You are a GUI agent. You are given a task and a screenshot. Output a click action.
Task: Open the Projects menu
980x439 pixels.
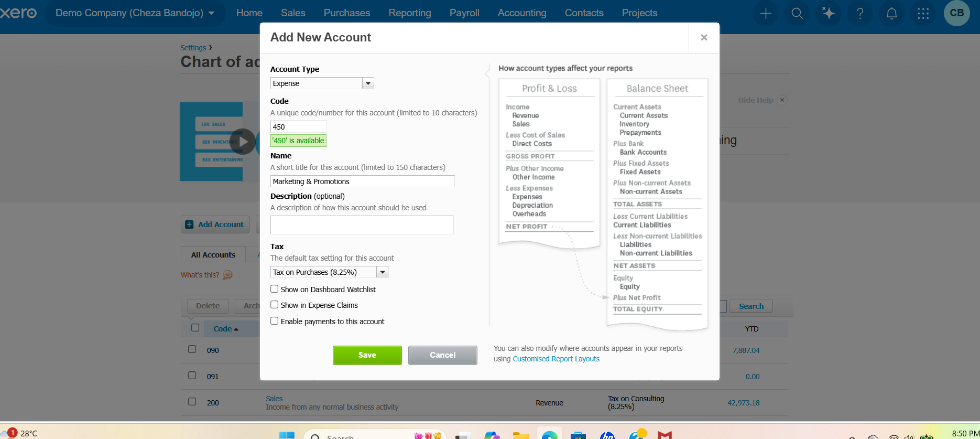pos(639,13)
